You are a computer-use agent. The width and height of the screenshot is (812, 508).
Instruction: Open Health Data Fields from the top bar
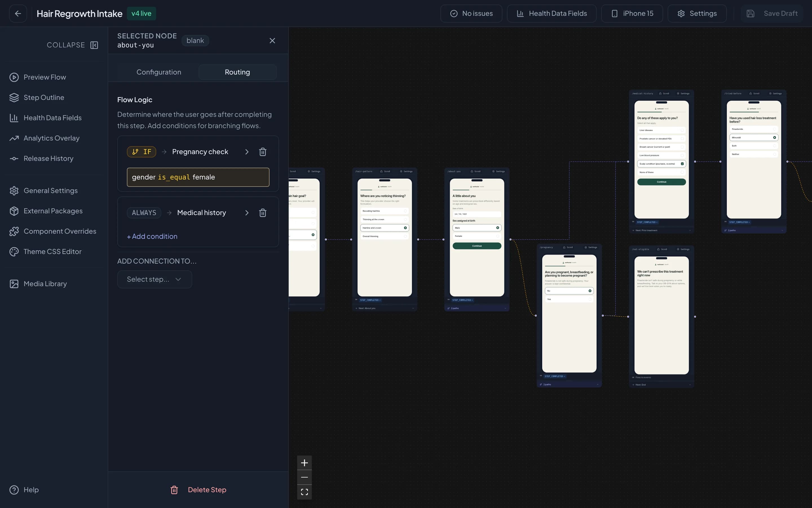(x=551, y=14)
